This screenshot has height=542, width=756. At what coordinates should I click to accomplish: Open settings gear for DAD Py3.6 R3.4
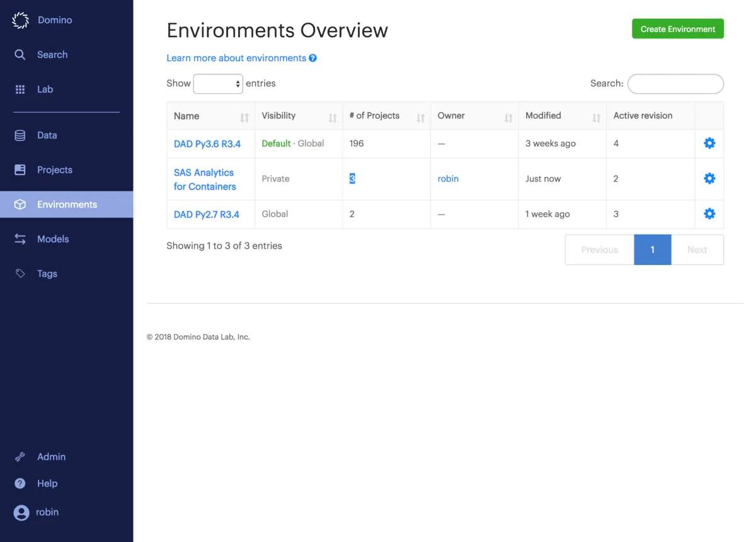(709, 144)
